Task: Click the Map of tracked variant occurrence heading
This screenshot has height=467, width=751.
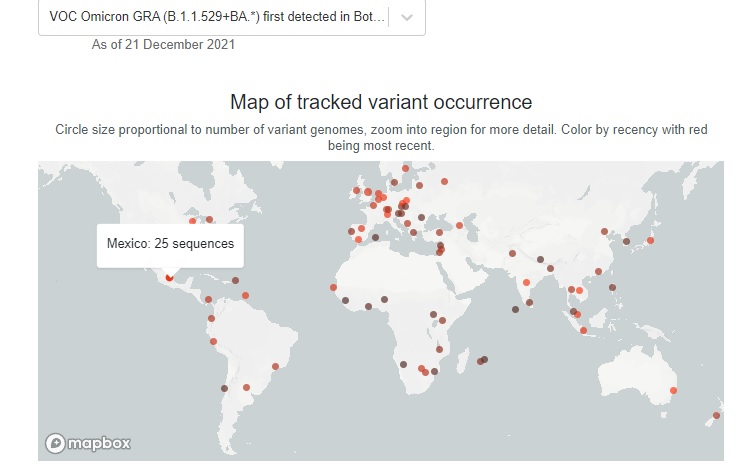Action: point(381,102)
